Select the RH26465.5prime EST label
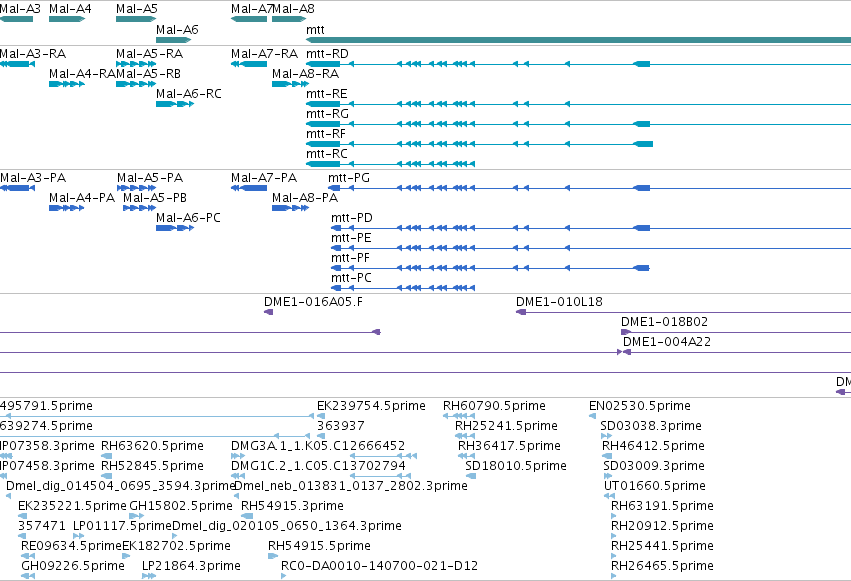The image size is (851, 581). pos(662,566)
